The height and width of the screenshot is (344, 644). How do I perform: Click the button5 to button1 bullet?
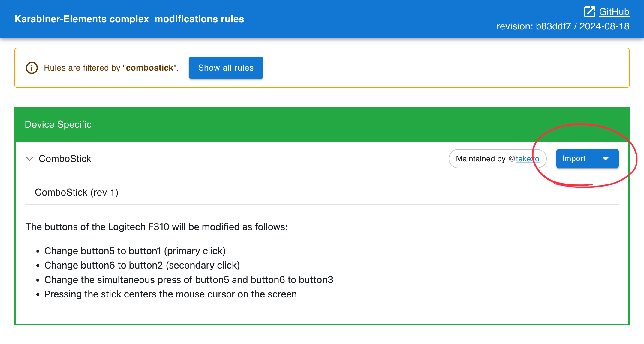[x=135, y=251]
